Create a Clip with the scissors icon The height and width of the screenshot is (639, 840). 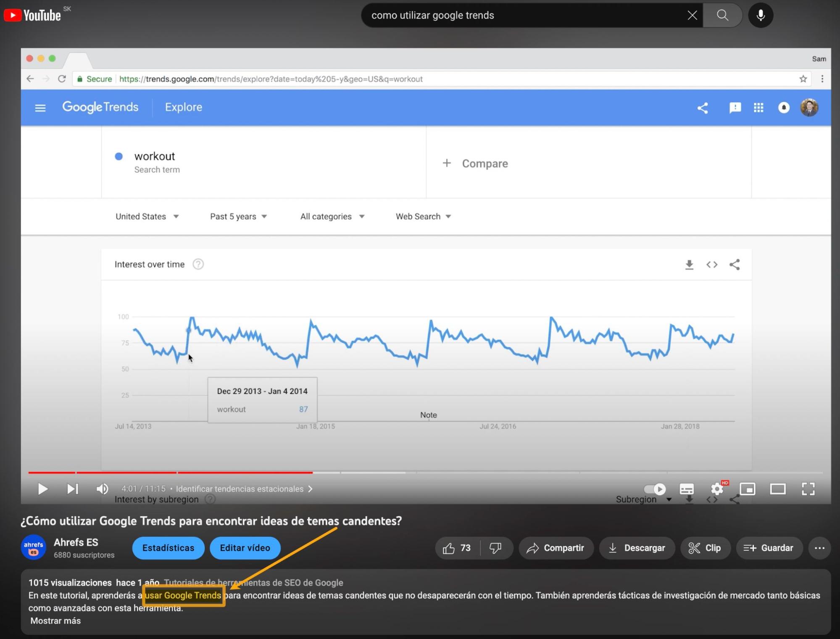coord(706,548)
